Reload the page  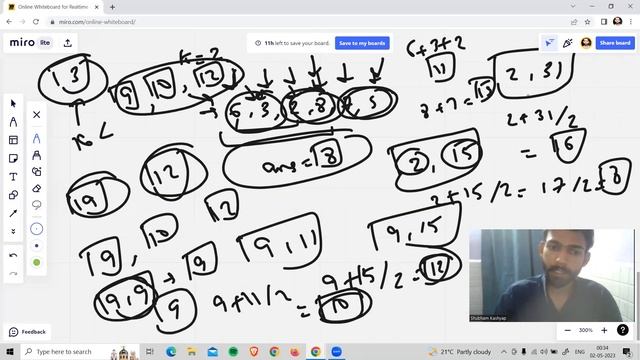coord(36,22)
